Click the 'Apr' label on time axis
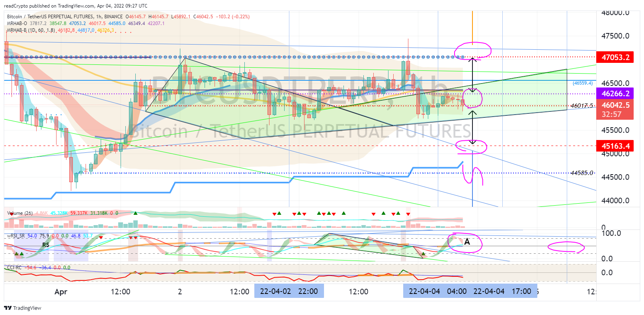644x315 pixels. 61,292
